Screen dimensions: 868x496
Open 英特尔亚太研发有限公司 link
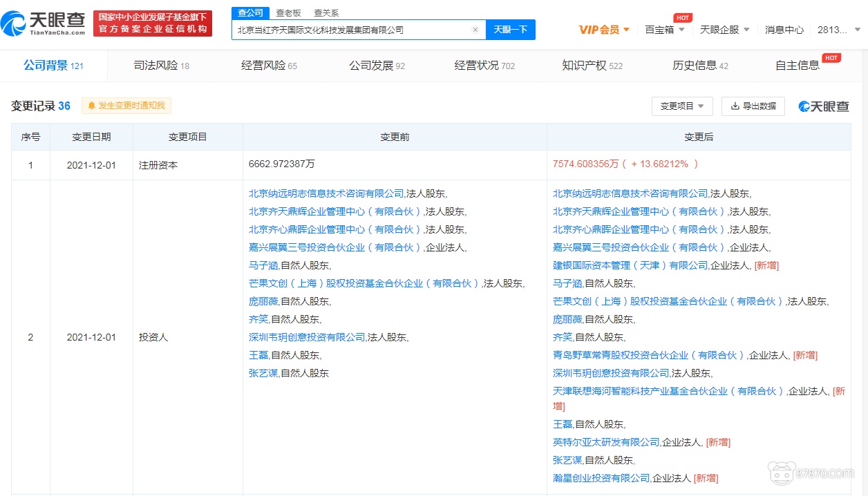click(606, 442)
